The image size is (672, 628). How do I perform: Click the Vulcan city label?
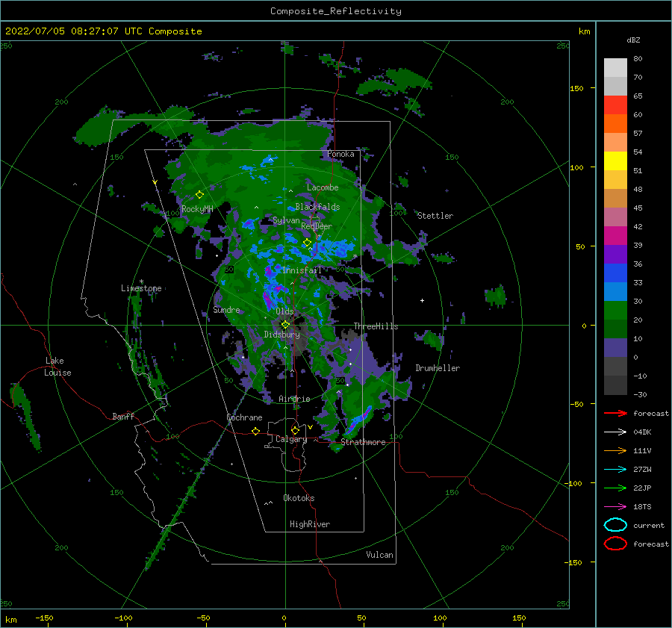point(380,555)
